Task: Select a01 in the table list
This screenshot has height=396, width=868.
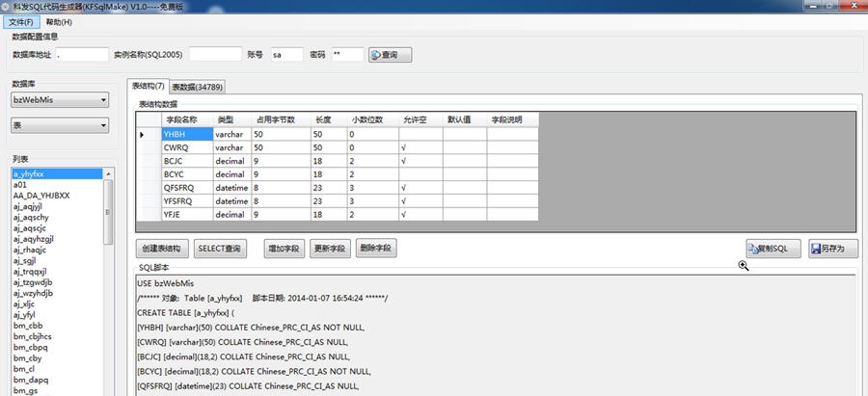Action: [x=57, y=185]
